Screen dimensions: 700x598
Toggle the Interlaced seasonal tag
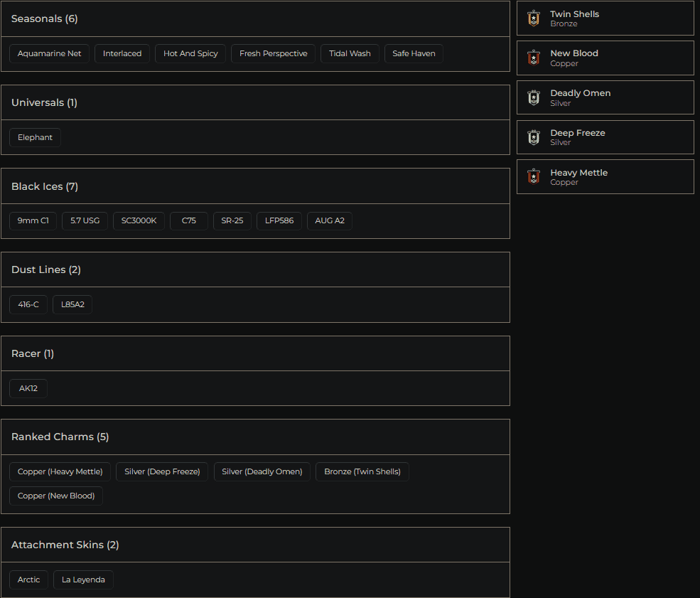click(122, 53)
